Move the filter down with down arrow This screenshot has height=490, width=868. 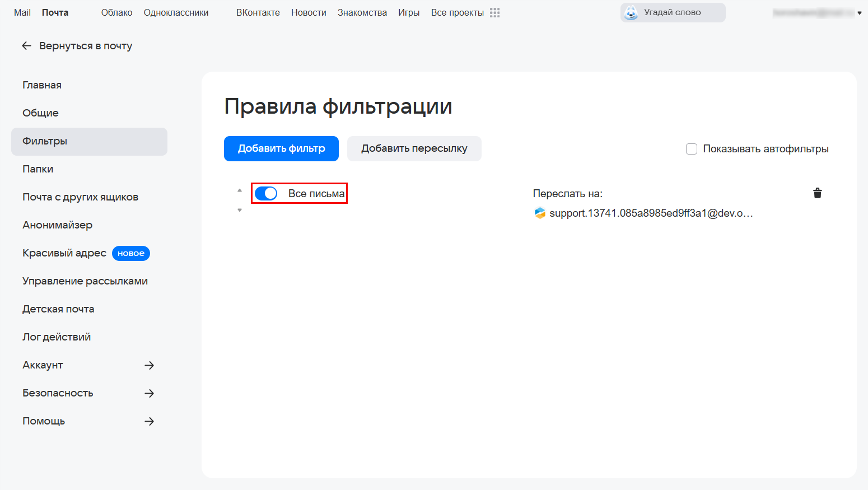[240, 211]
